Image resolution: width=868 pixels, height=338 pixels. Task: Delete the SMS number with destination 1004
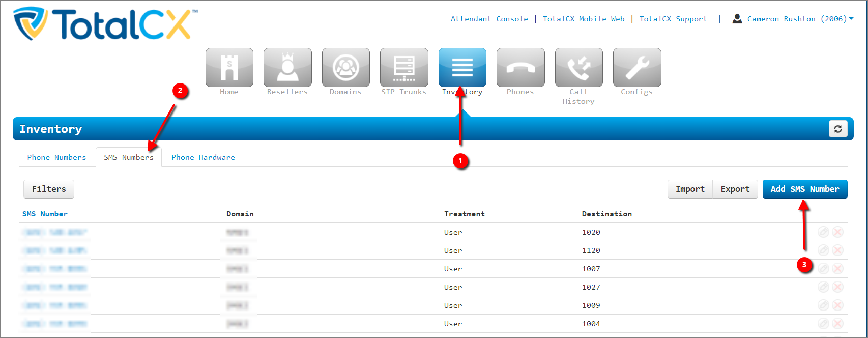point(837,324)
